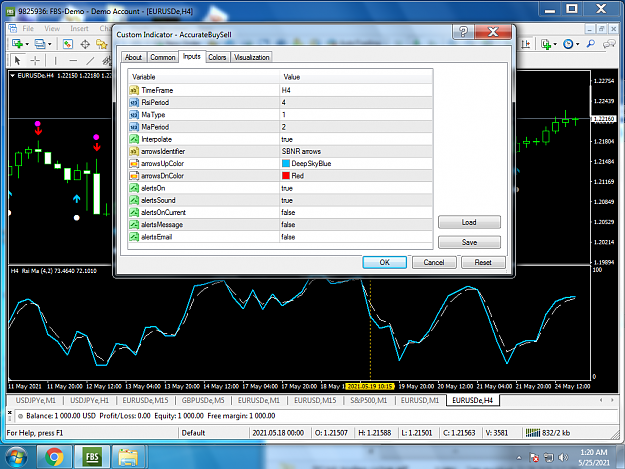Open the Navigator folder-star icon
Image resolution: width=625 pixels, height=469 pixels.
point(102,44)
